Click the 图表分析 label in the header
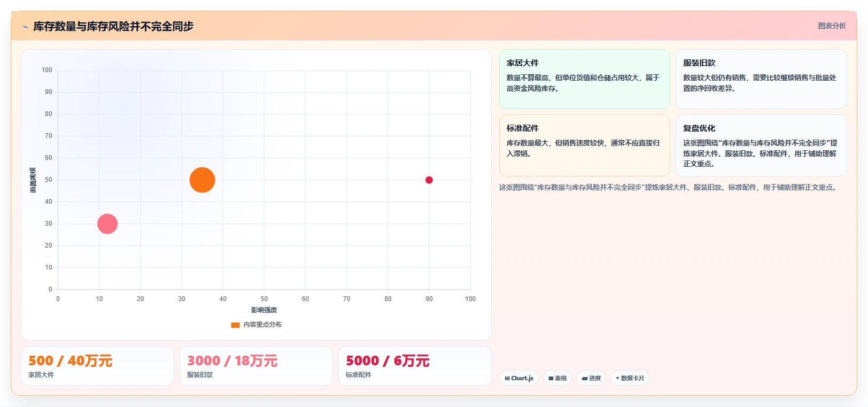 (x=832, y=26)
